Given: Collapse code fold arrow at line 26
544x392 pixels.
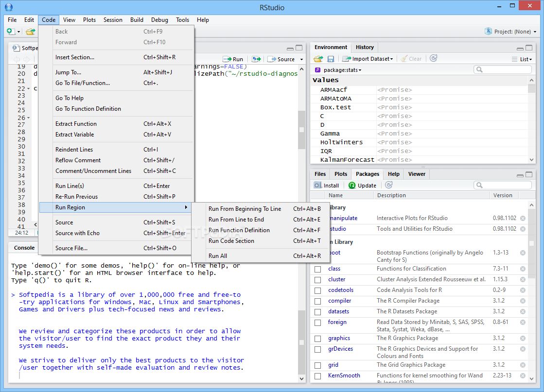Looking at the screenshot, I should [29, 118].
